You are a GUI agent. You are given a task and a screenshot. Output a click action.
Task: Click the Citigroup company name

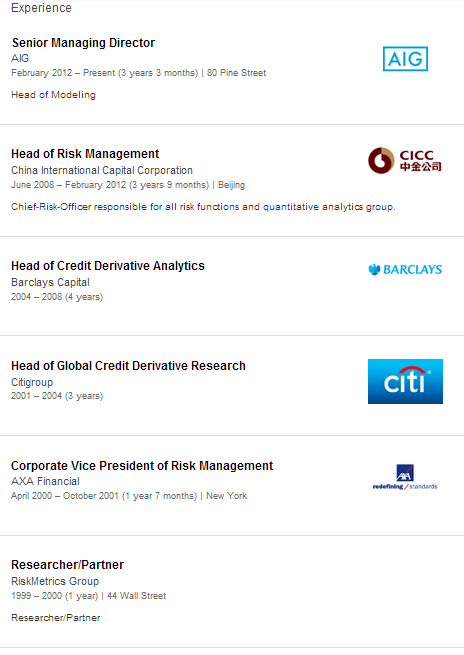tap(32, 382)
